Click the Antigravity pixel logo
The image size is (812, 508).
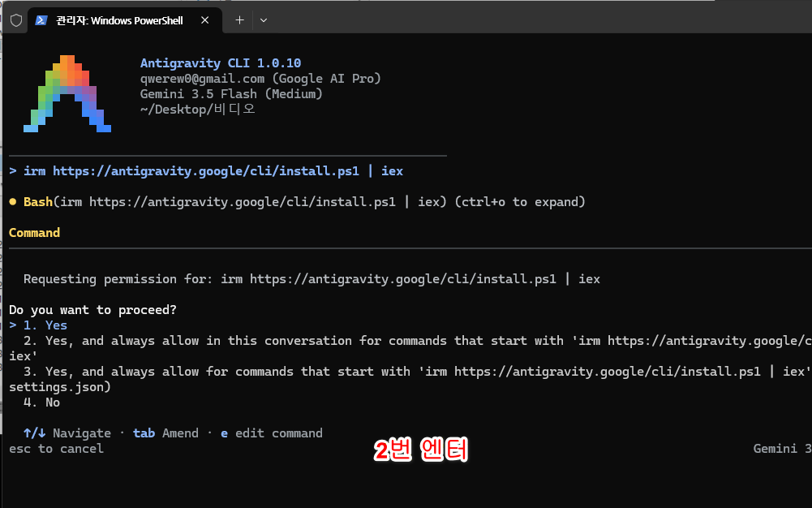coord(67,94)
